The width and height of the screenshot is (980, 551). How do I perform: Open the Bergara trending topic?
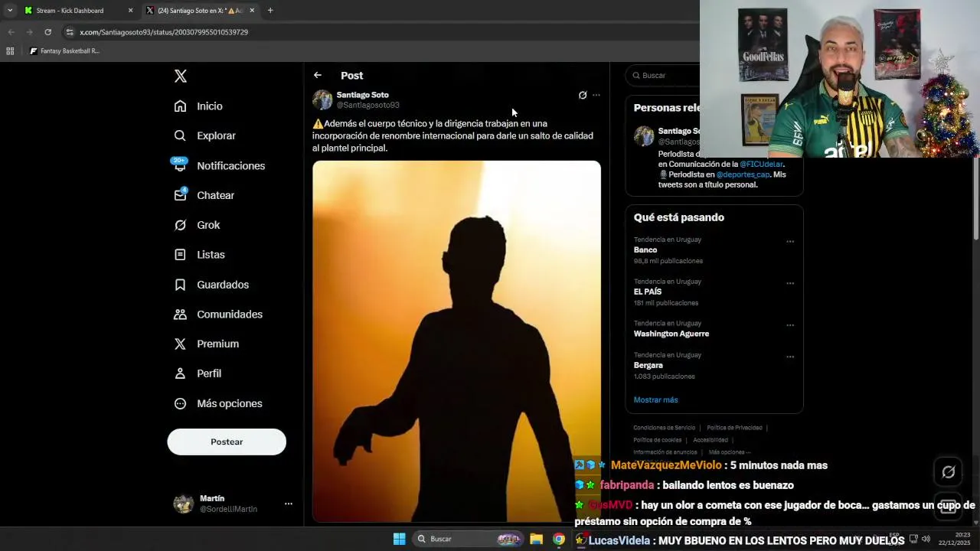tap(648, 365)
